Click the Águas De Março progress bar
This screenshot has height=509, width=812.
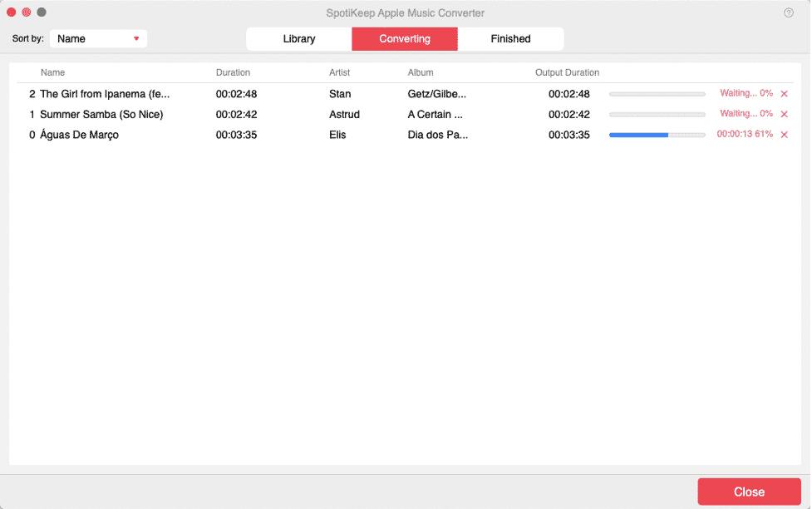(657, 135)
